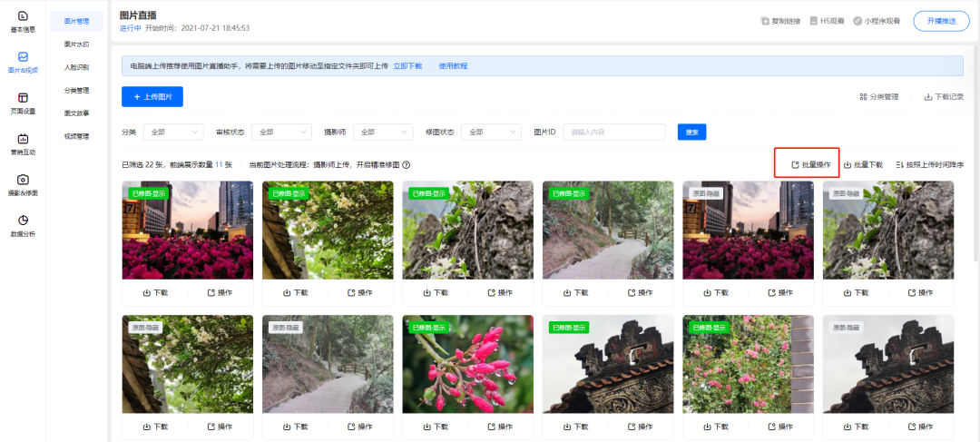
Task: Go to 摄影&修图 camera icon
Action: (x=23, y=184)
